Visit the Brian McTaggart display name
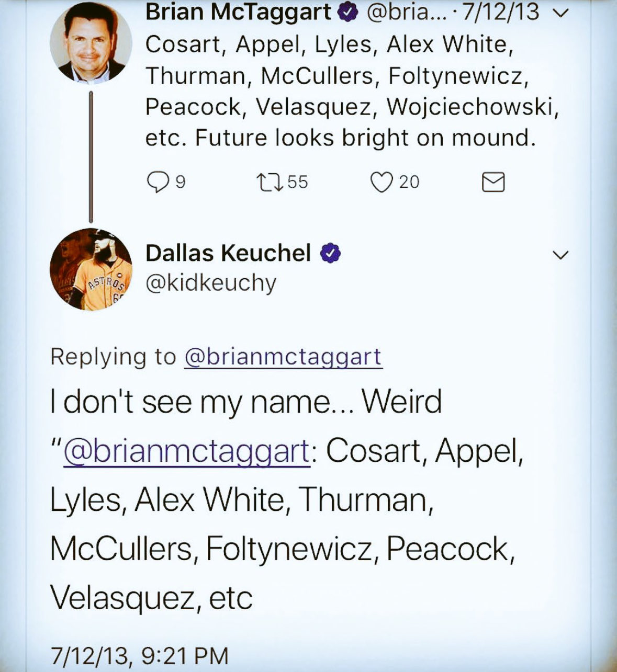Viewport: 617px width, 672px height. coord(239,13)
